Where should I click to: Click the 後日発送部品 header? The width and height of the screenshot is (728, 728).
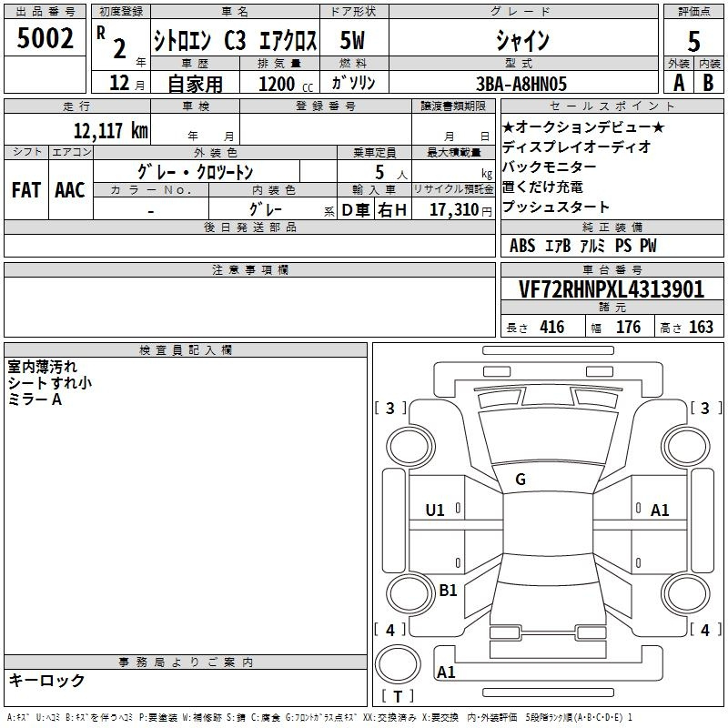249,227
